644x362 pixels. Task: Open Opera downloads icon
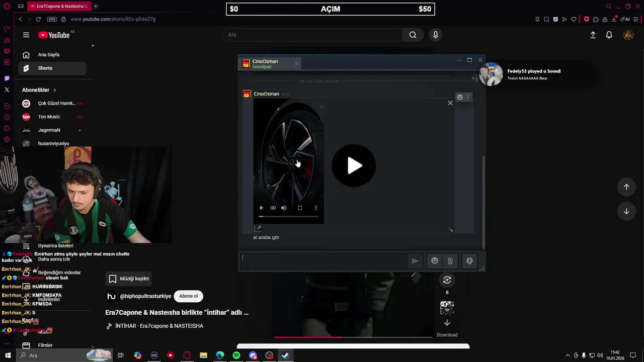[x=615, y=19]
